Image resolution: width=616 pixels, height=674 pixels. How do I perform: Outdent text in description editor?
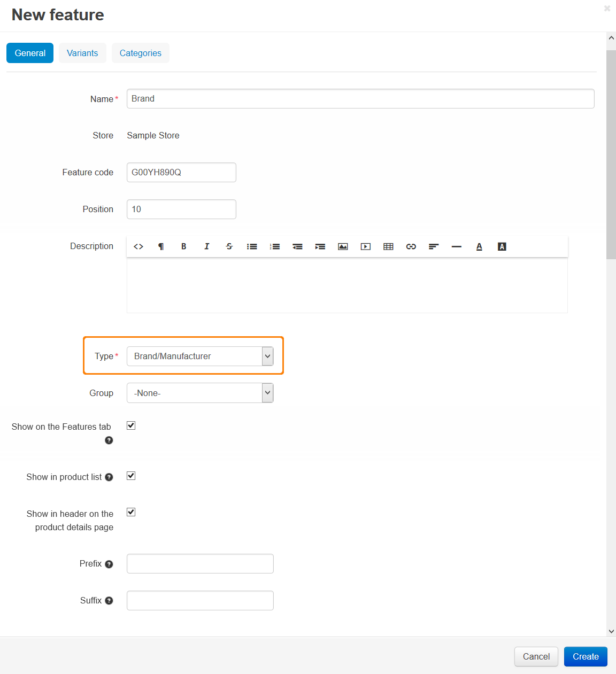(297, 246)
